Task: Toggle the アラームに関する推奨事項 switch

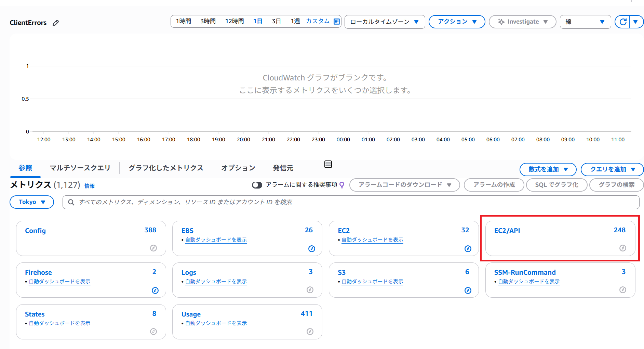Action: pos(257,185)
